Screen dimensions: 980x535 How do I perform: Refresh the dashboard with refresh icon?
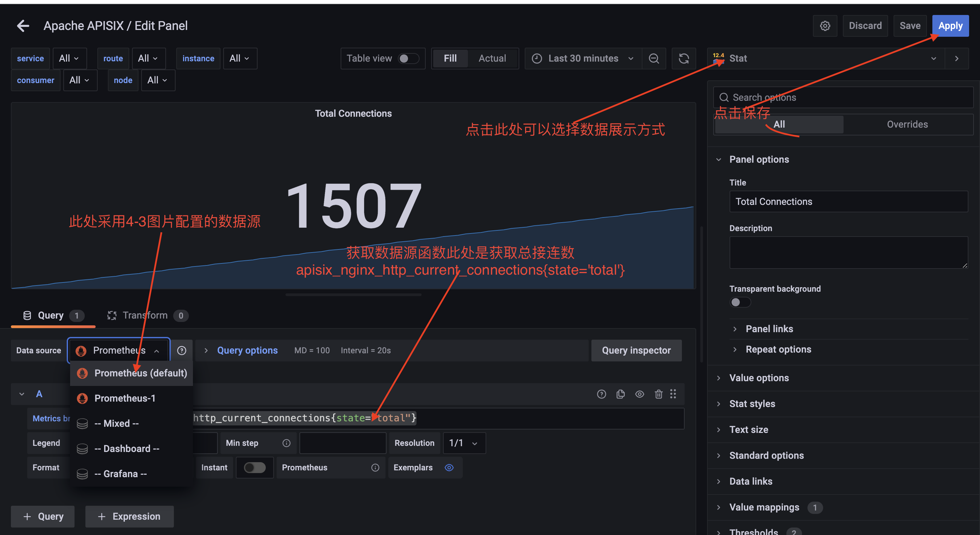click(684, 59)
